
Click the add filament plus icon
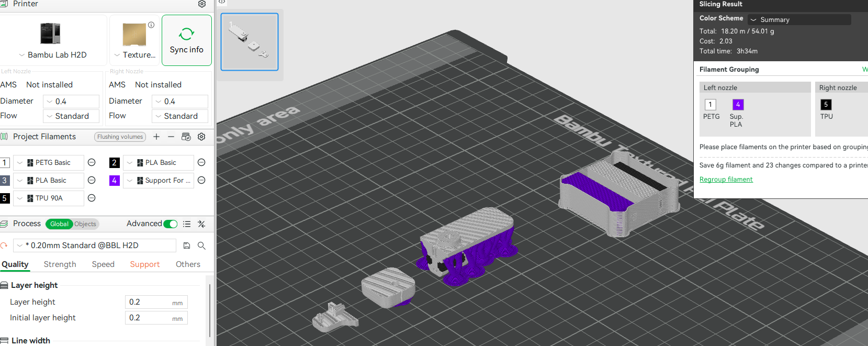pos(156,137)
